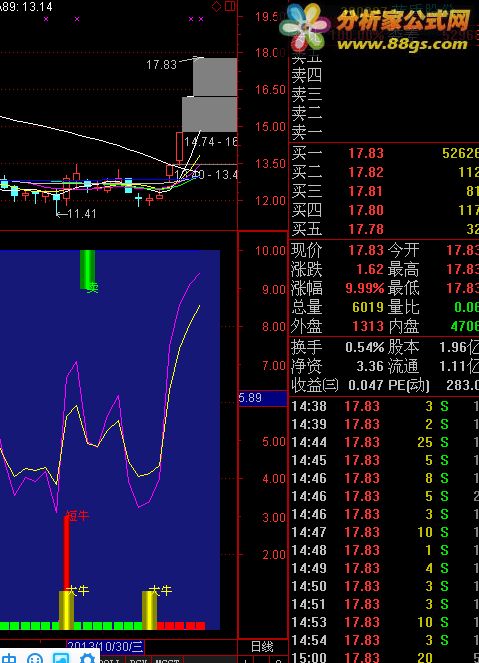Click the 卖三 ask row label

coord(307,94)
